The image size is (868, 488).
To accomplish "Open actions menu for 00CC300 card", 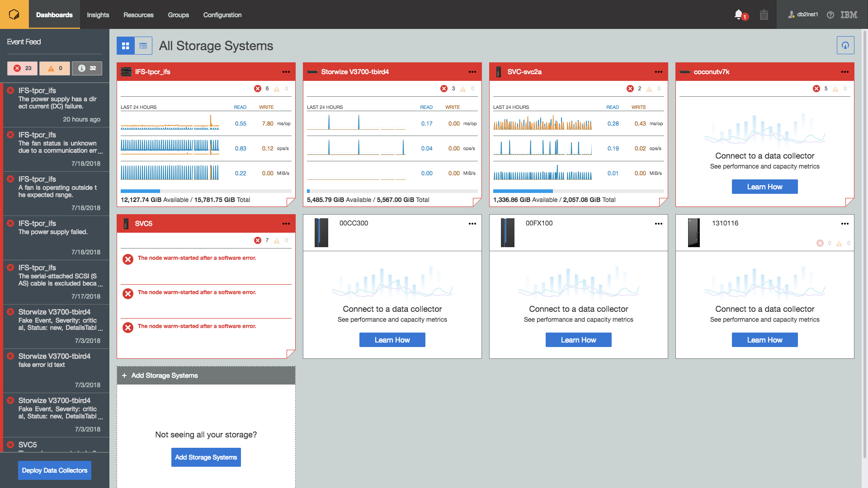I will click(x=472, y=224).
